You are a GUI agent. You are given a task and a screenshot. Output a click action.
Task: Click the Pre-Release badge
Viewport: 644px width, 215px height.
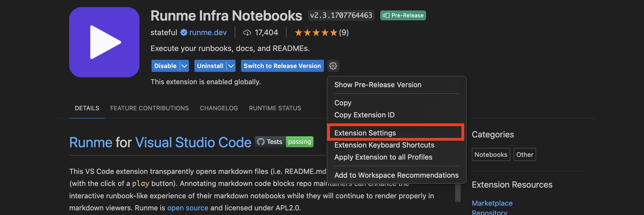coord(403,15)
